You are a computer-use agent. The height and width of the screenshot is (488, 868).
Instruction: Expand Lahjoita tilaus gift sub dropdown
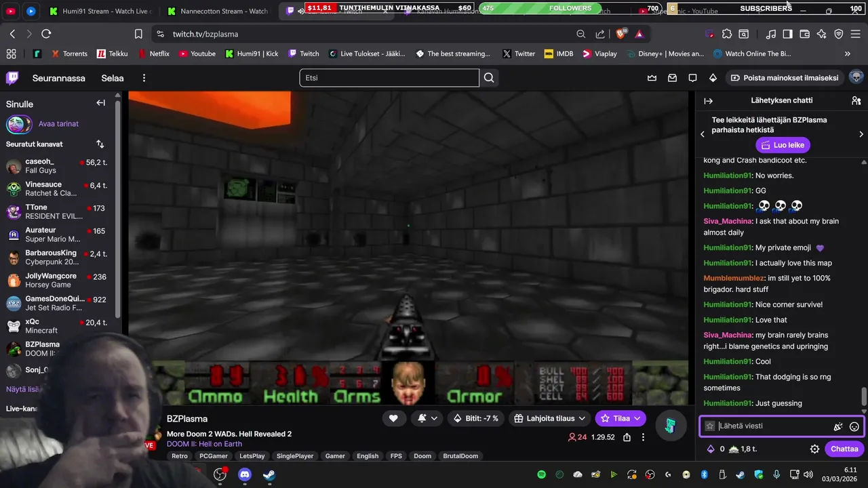[x=549, y=418]
